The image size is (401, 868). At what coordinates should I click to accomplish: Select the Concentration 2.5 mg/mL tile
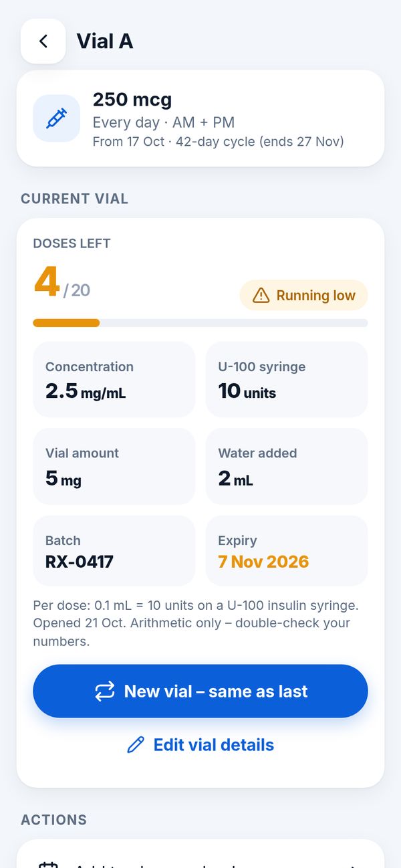(114, 379)
